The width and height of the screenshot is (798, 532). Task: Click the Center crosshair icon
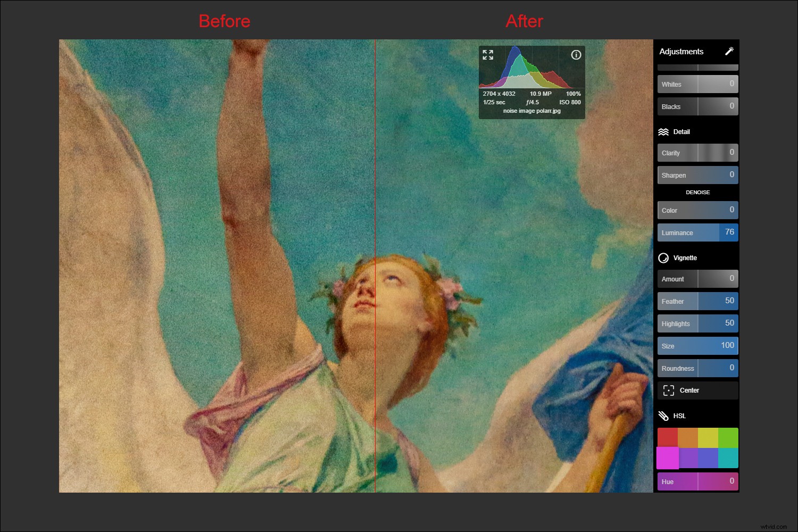[x=669, y=390]
